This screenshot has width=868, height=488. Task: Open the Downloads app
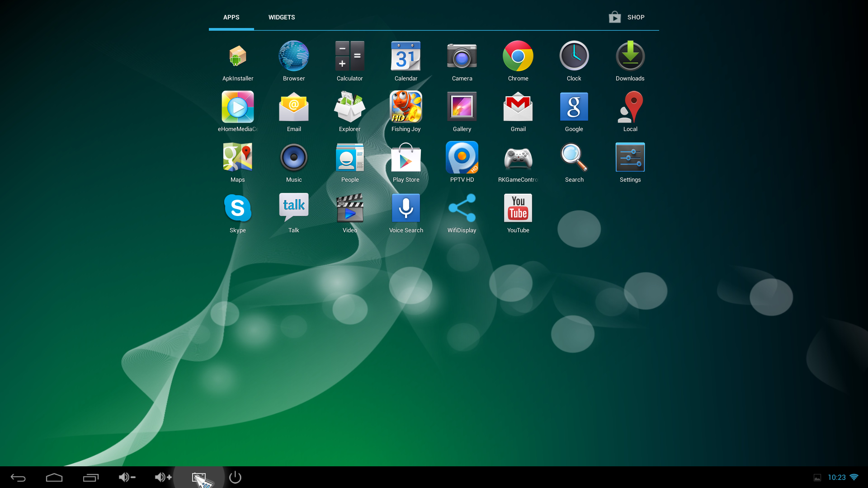point(630,56)
